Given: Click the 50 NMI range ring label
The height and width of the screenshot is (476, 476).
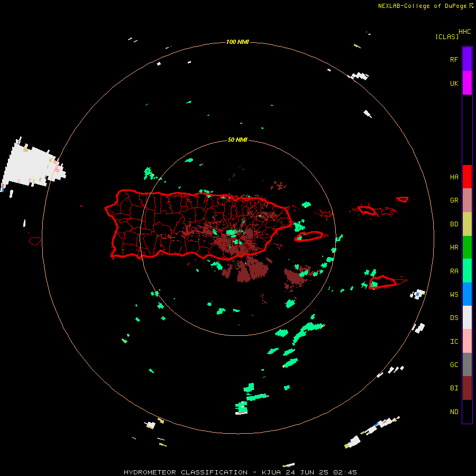Looking at the screenshot, I should click(x=237, y=140).
